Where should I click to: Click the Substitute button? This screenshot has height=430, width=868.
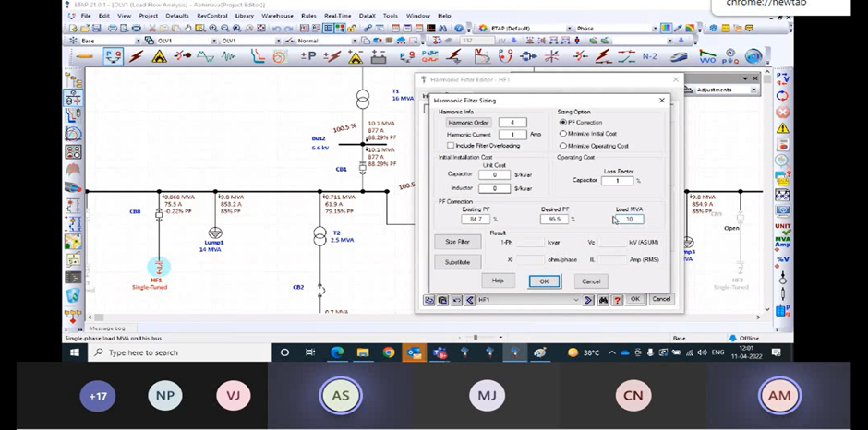pos(458,262)
